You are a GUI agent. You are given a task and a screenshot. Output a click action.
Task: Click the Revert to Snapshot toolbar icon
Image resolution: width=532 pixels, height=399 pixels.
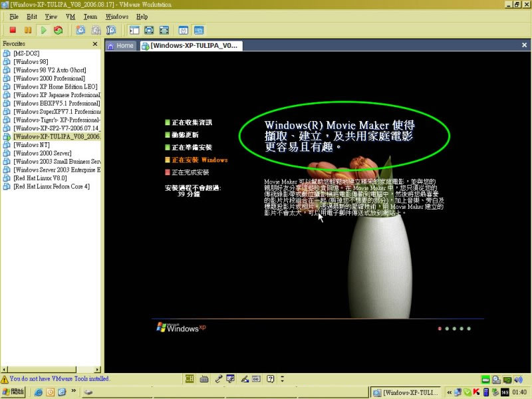click(x=96, y=30)
